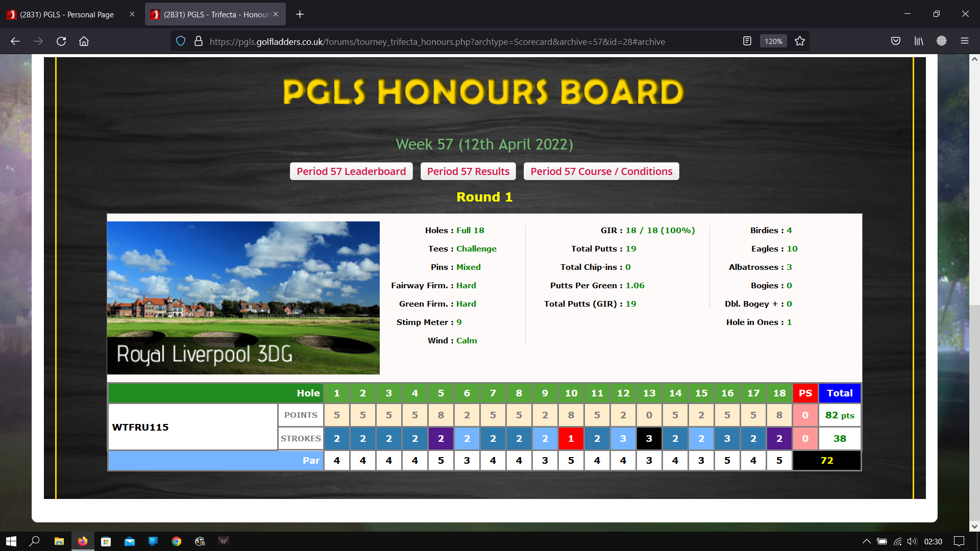The image size is (980, 551).
Task: Open Period 57 Results link
Action: tap(468, 171)
